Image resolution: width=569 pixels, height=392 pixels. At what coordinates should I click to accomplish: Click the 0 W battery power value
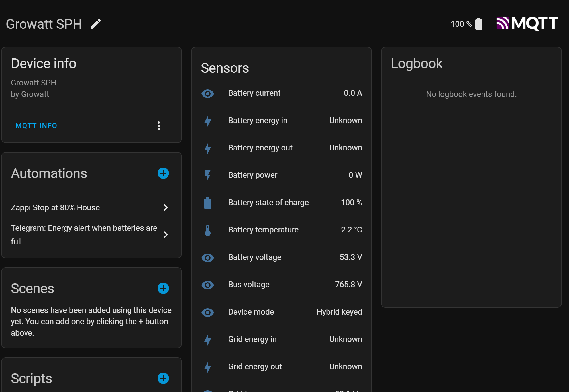click(355, 175)
